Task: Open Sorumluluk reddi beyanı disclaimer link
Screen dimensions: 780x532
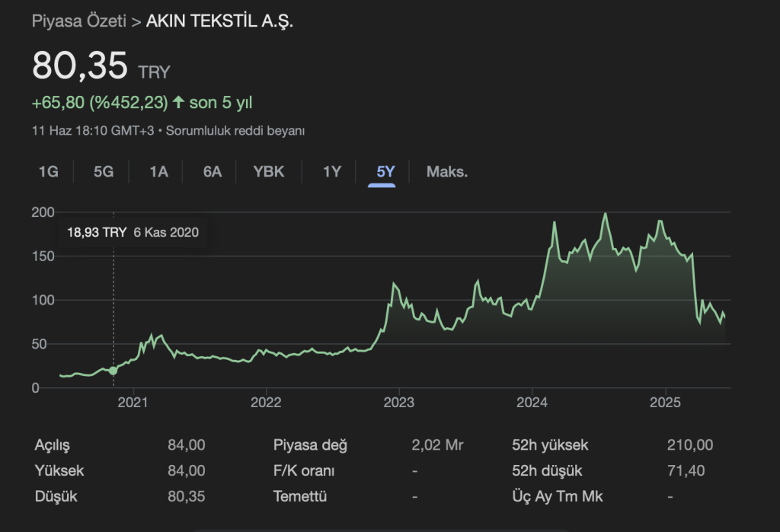Action: coord(235,131)
